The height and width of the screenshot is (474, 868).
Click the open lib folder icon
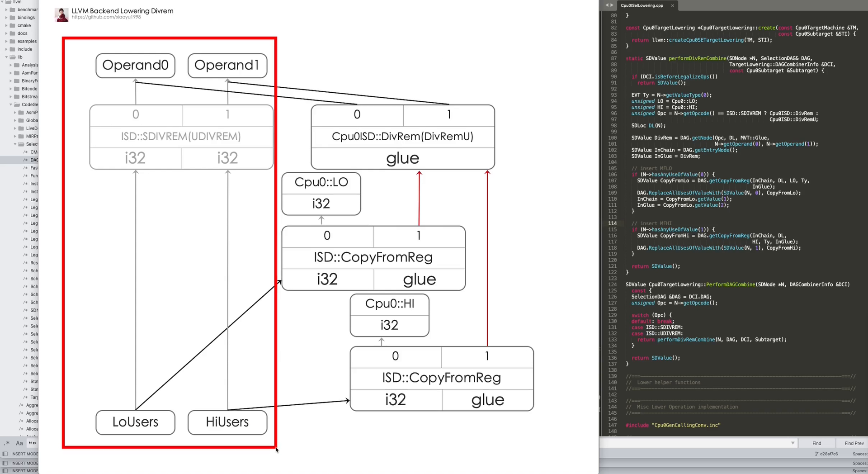pyautogui.click(x=13, y=57)
